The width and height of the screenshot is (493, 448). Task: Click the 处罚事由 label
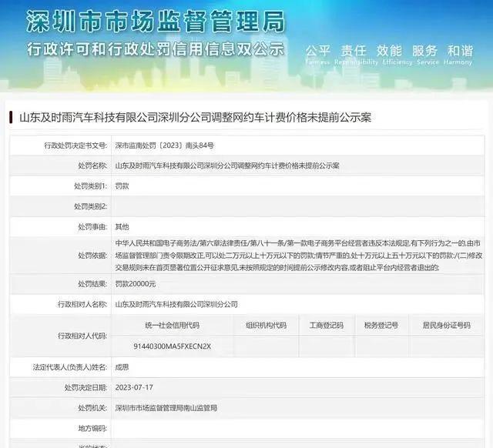pyautogui.click(x=92, y=226)
